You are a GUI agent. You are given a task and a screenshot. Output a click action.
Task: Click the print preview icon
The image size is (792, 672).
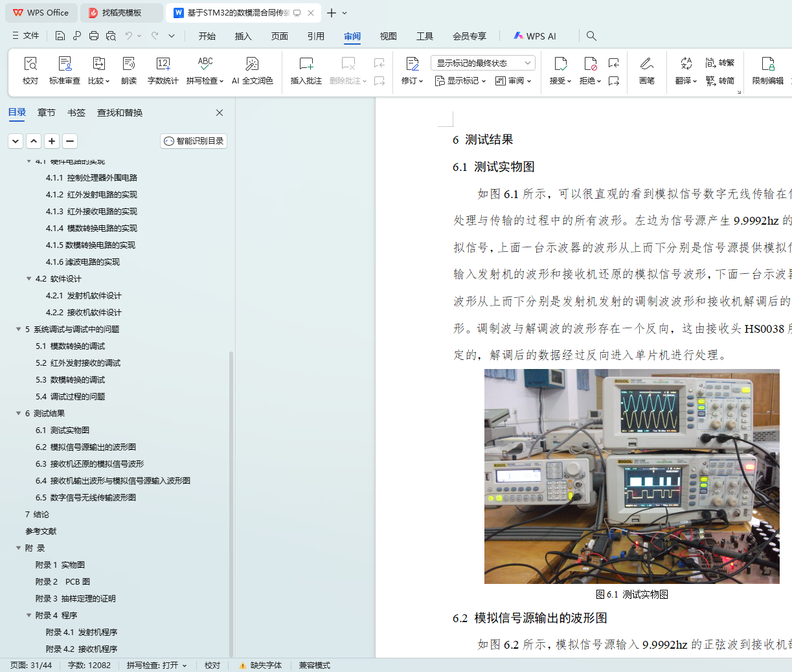pos(111,36)
